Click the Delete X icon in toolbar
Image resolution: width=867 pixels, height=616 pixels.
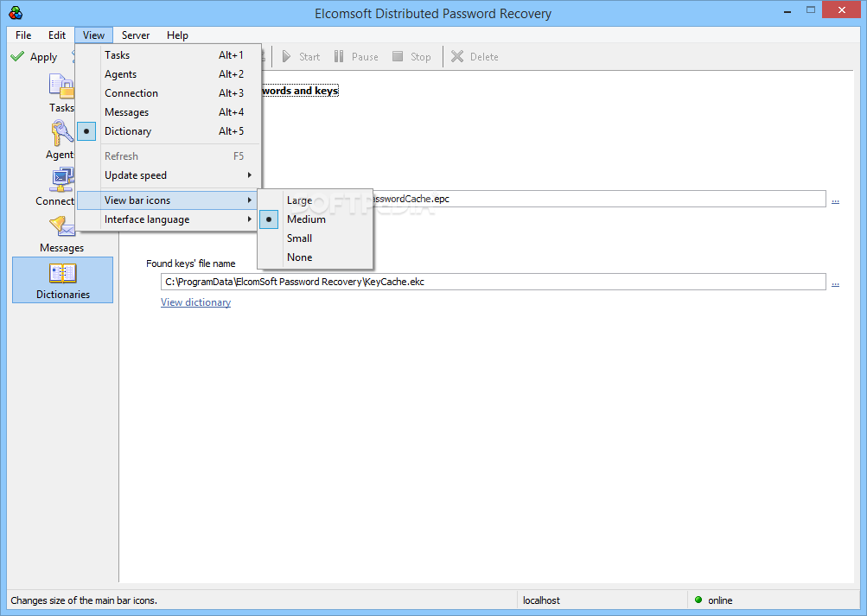click(x=456, y=56)
